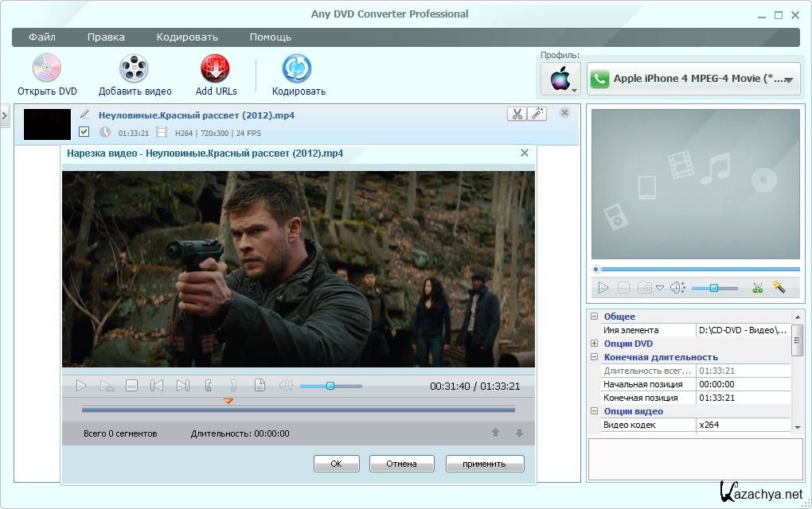Mute audio in the trim dialog
Viewport: 812px width, 509px height.
[x=286, y=386]
